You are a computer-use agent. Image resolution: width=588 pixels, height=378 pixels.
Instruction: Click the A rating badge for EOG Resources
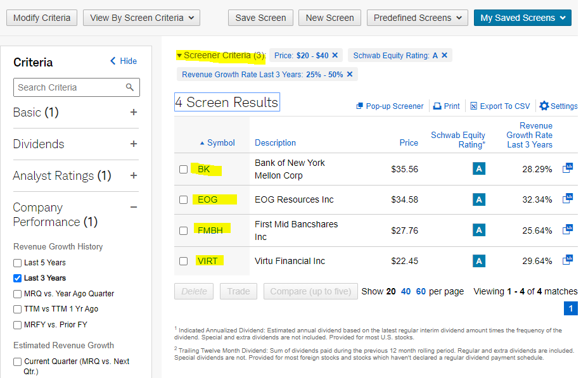point(479,199)
